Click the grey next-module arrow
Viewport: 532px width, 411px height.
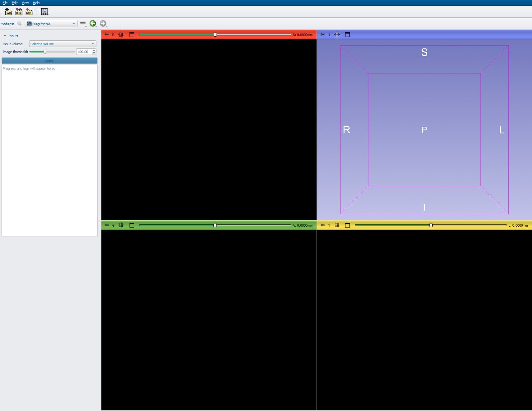[x=103, y=24]
